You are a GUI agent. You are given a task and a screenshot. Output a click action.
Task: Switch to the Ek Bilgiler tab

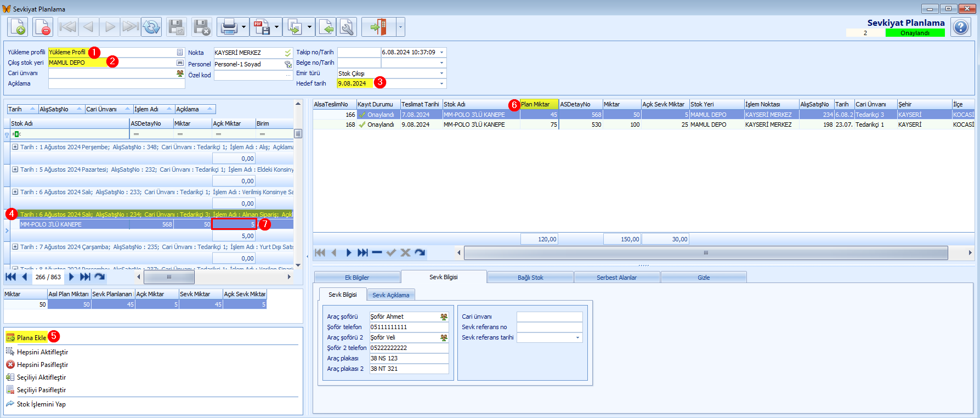click(357, 278)
